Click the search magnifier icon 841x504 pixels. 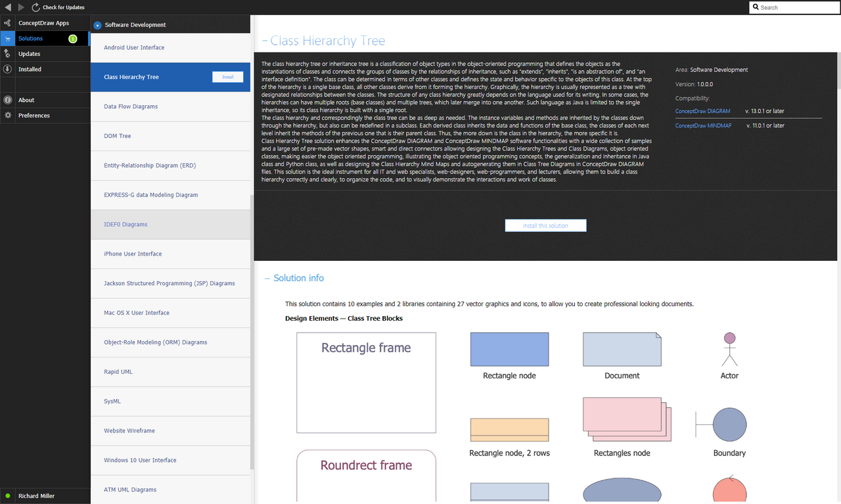(x=756, y=7)
